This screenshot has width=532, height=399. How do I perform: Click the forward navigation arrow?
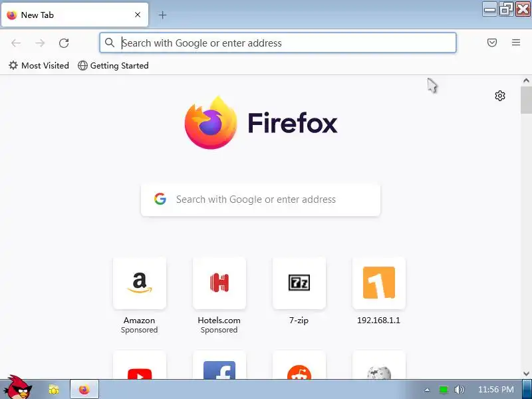40,43
